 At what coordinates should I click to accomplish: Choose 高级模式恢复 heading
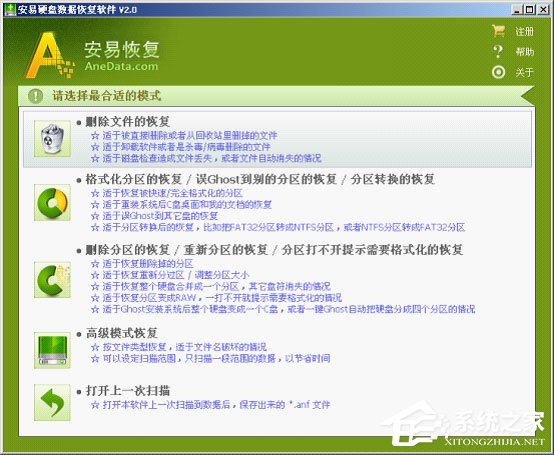click(122, 333)
